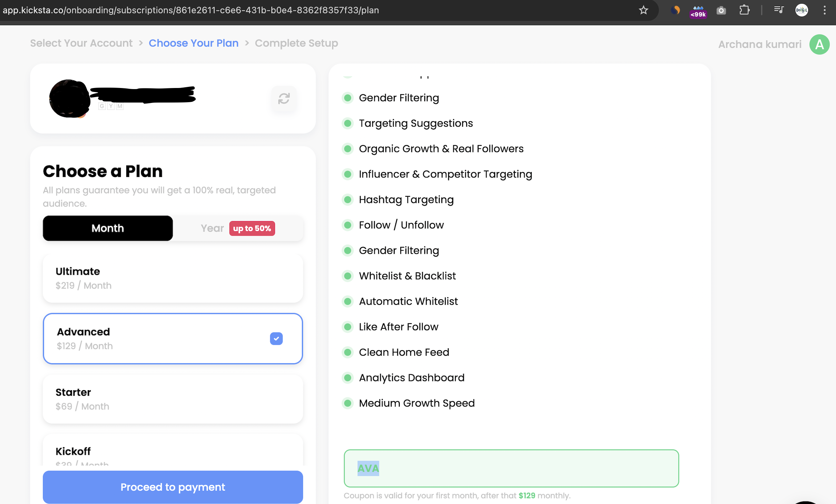This screenshot has height=504, width=836.
Task: Open the browser Extensions puzzle icon
Action: (744, 10)
